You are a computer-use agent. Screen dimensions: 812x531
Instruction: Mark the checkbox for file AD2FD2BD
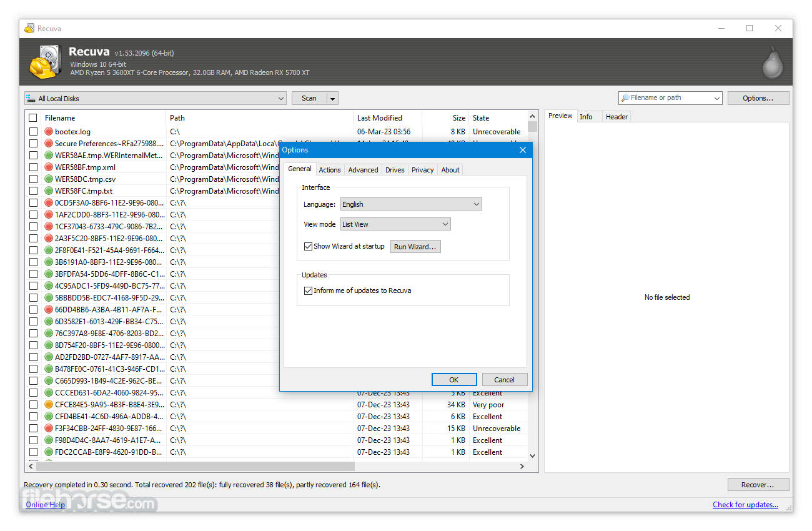click(x=33, y=357)
